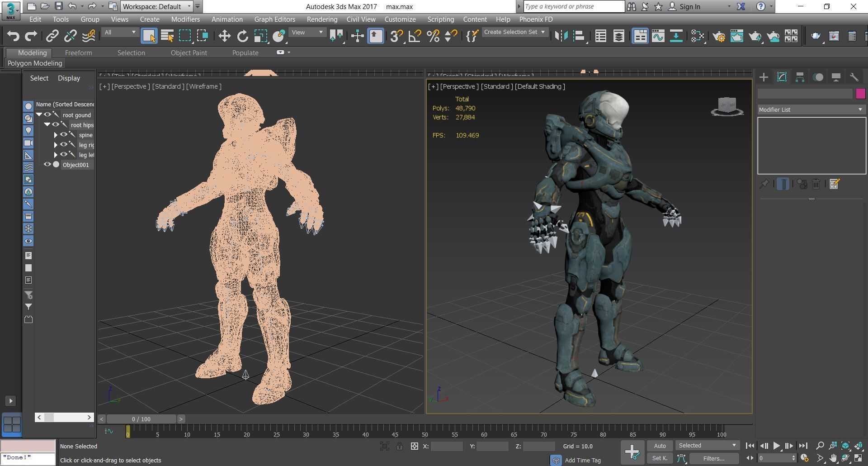Toggle Window/Crossing selection mode
This screenshot has height=466, width=868.
203,36
